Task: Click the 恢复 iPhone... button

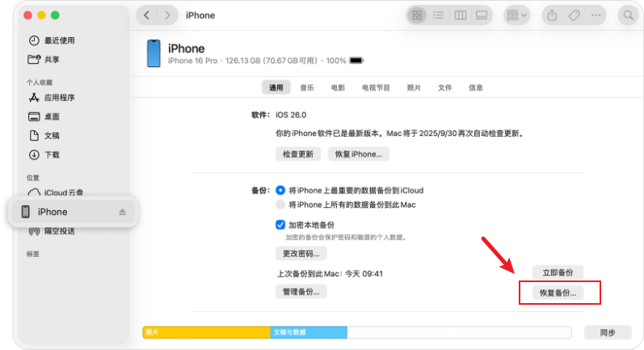Action: [x=359, y=154]
